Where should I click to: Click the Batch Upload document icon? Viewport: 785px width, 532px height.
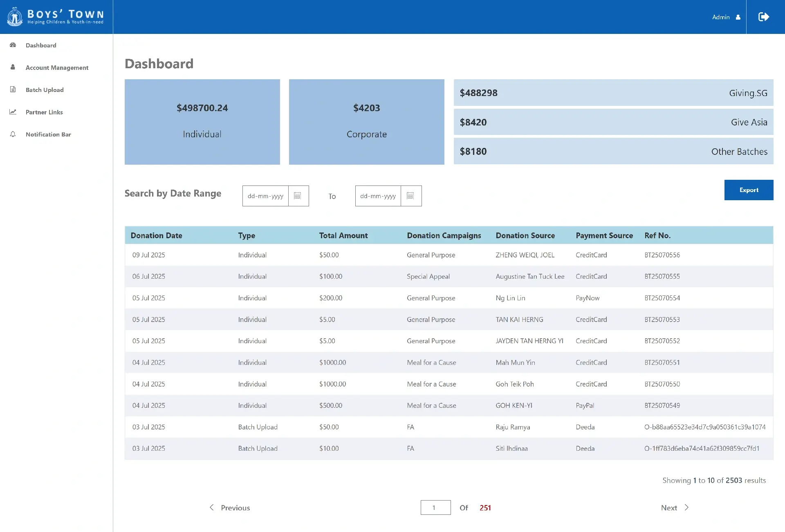tap(13, 89)
